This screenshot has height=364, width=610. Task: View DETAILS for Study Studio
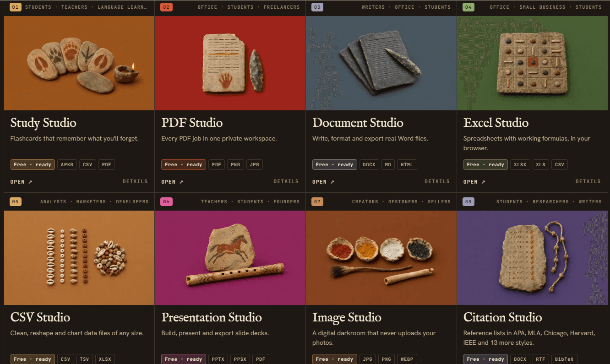pyautogui.click(x=135, y=182)
